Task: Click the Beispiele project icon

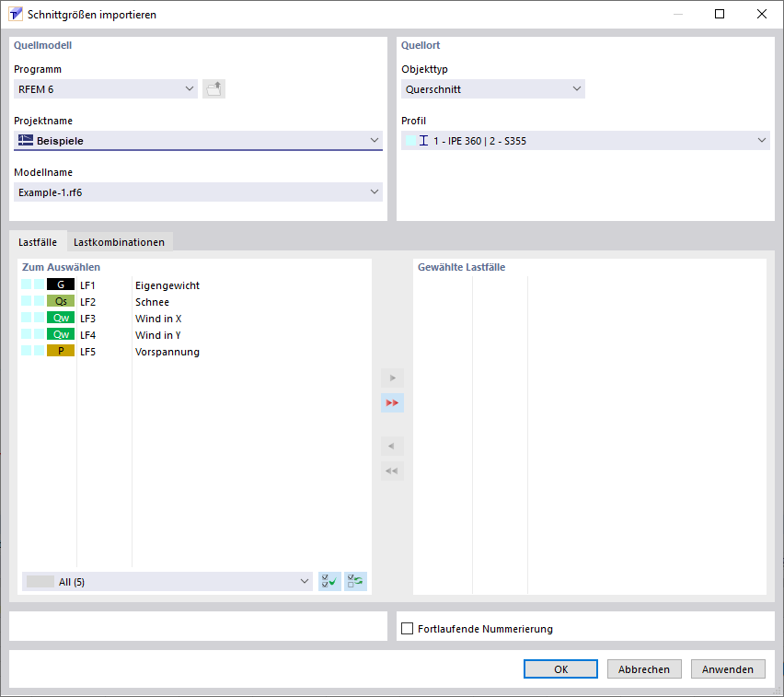Action: tap(26, 140)
